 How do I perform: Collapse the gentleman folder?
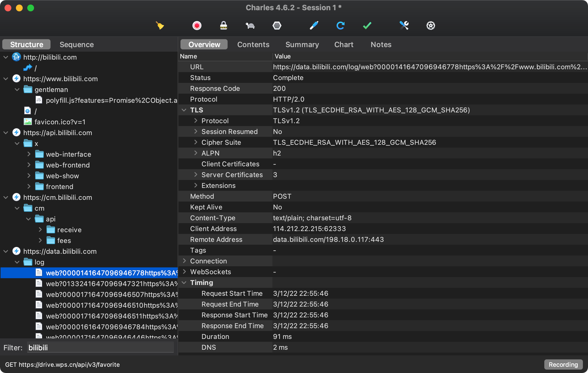pos(17,89)
